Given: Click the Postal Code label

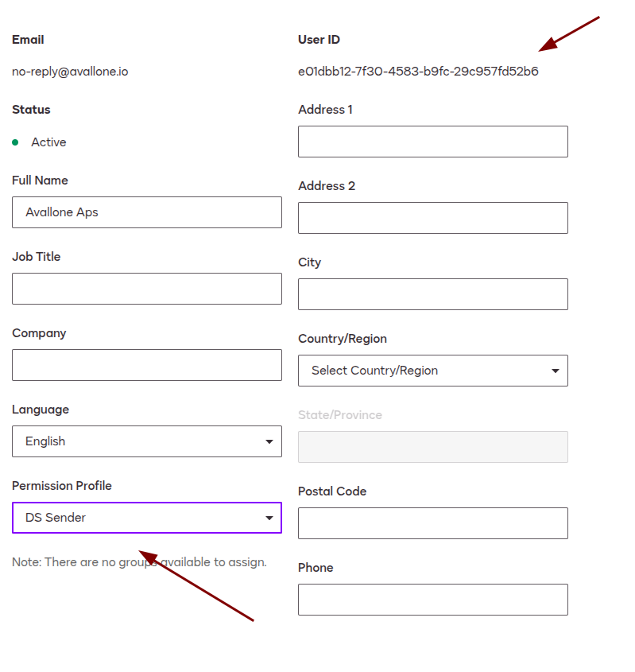Looking at the screenshot, I should [x=332, y=491].
